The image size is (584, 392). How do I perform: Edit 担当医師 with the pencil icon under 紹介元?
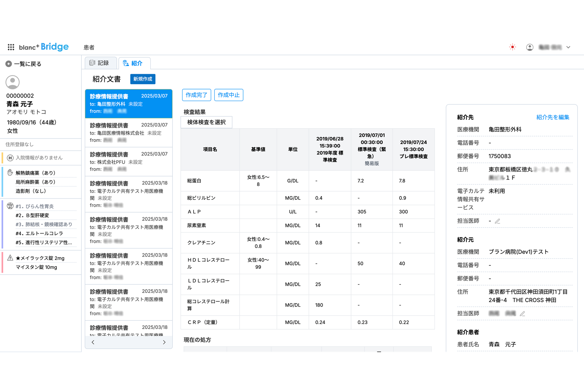click(x=522, y=314)
